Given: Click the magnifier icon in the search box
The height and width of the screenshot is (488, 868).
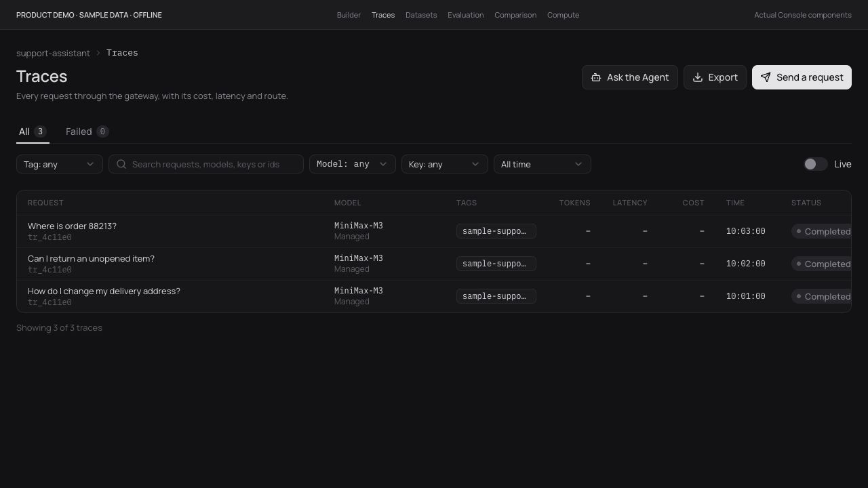Looking at the screenshot, I should click(121, 164).
